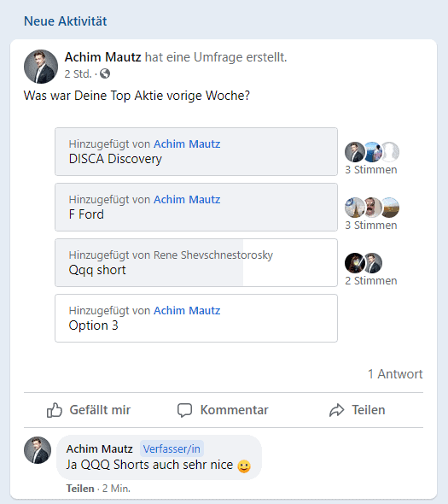The width and height of the screenshot is (448, 504).
Task: Click the Teilen share arrow icon
Action: (x=336, y=410)
